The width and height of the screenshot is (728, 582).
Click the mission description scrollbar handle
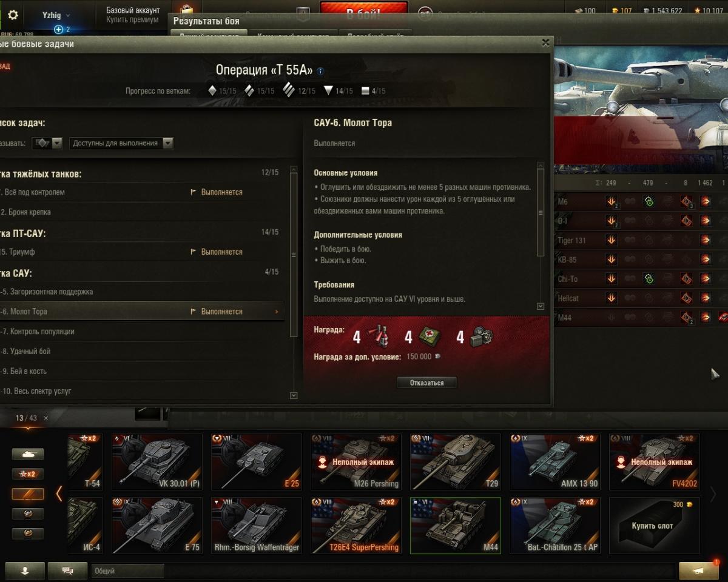(x=541, y=213)
